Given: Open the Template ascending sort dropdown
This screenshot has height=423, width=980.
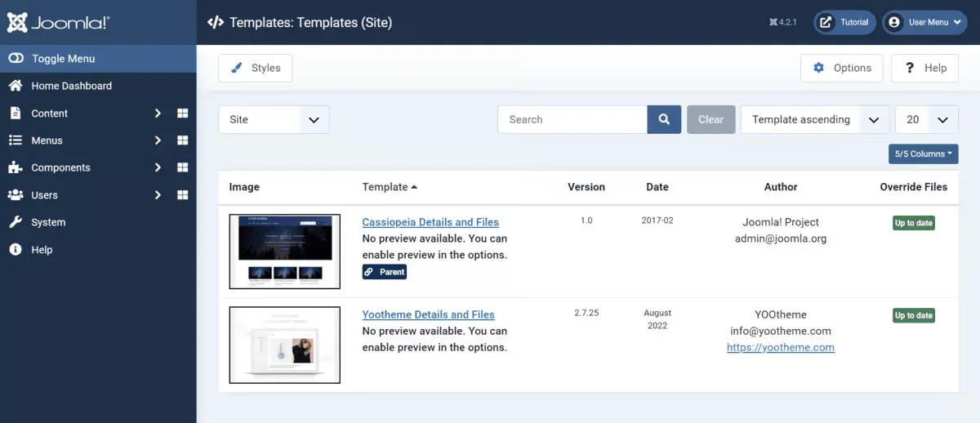Looking at the screenshot, I should (x=815, y=119).
